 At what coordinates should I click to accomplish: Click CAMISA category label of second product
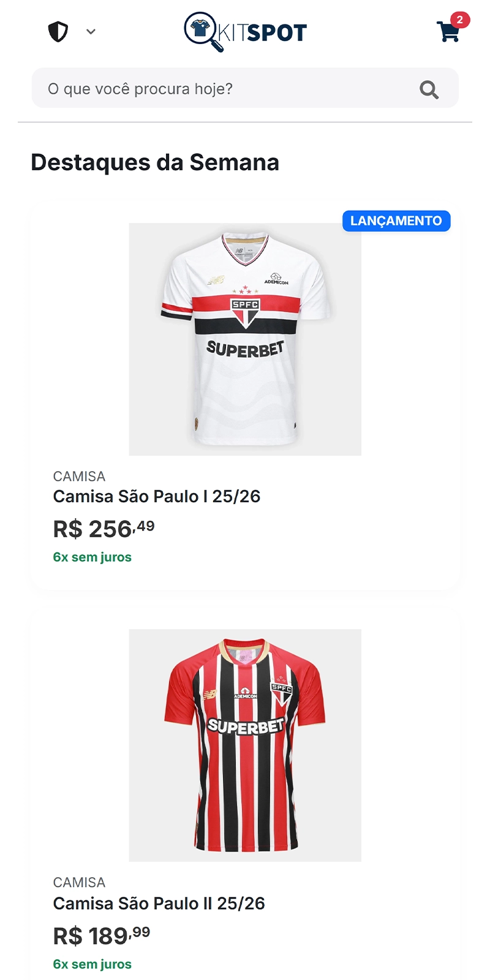tap(79, 883)
